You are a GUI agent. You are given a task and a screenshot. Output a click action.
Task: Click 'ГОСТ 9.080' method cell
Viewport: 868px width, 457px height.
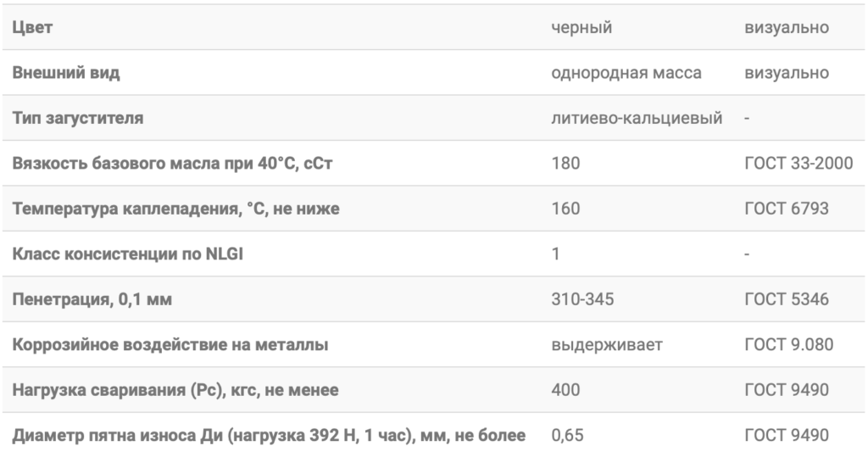[789, 344]
